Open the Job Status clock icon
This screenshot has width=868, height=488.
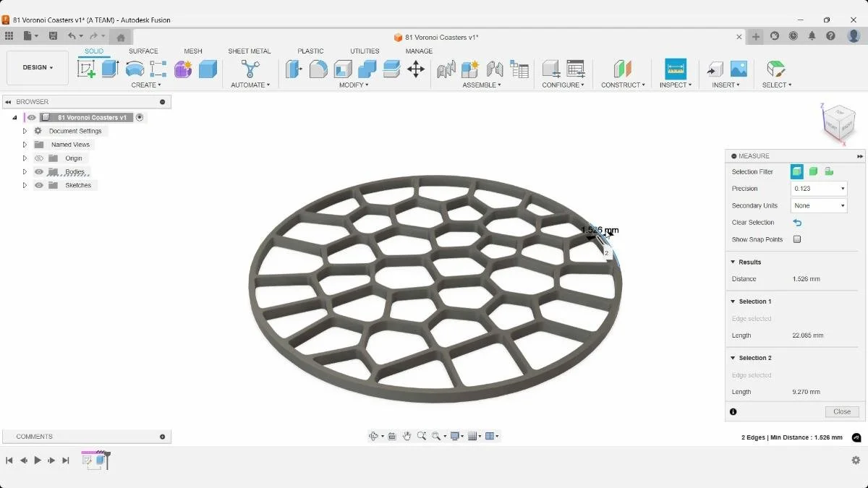[x=793, y=36]
